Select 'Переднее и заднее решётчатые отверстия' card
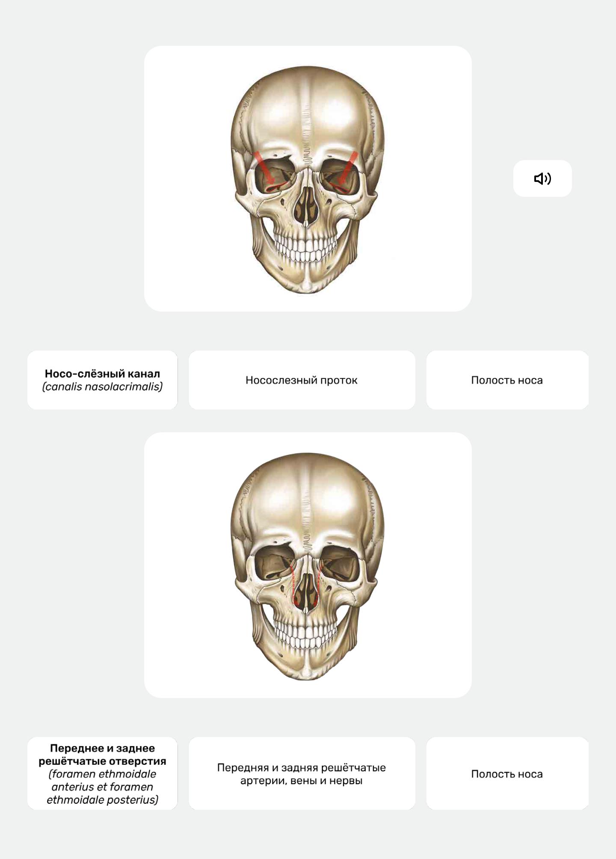 coord(102,774)
